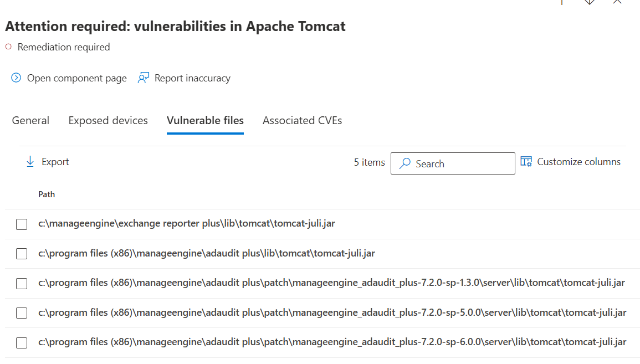This screenshot has height=364, width=640.
Task: Select checkbox for adaudit plus\lib\tomcat path
Action: [22, 254]
